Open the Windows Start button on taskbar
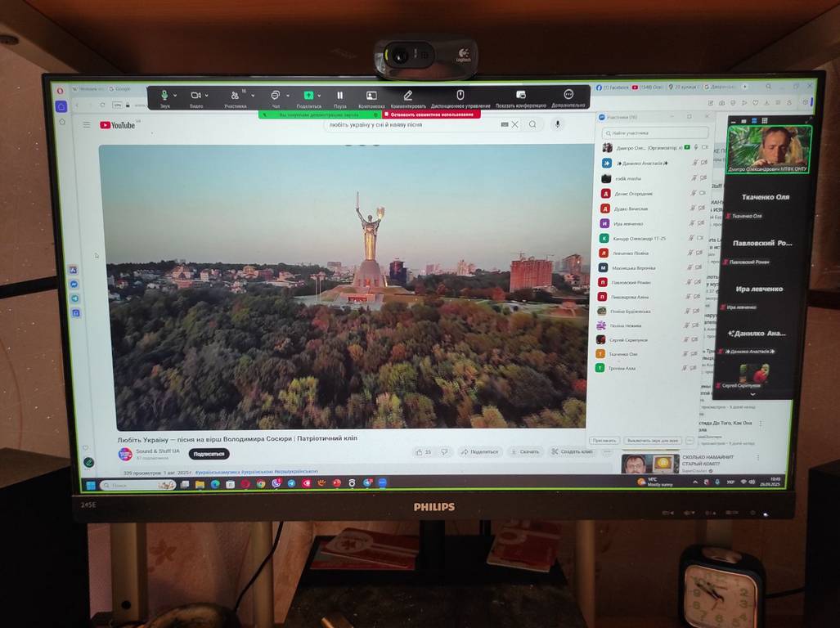840x628 pixels. 91,485
